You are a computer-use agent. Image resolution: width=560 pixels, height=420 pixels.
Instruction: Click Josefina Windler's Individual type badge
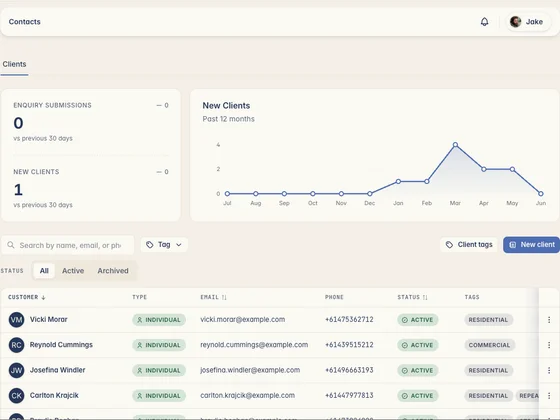tap(159, 370)
